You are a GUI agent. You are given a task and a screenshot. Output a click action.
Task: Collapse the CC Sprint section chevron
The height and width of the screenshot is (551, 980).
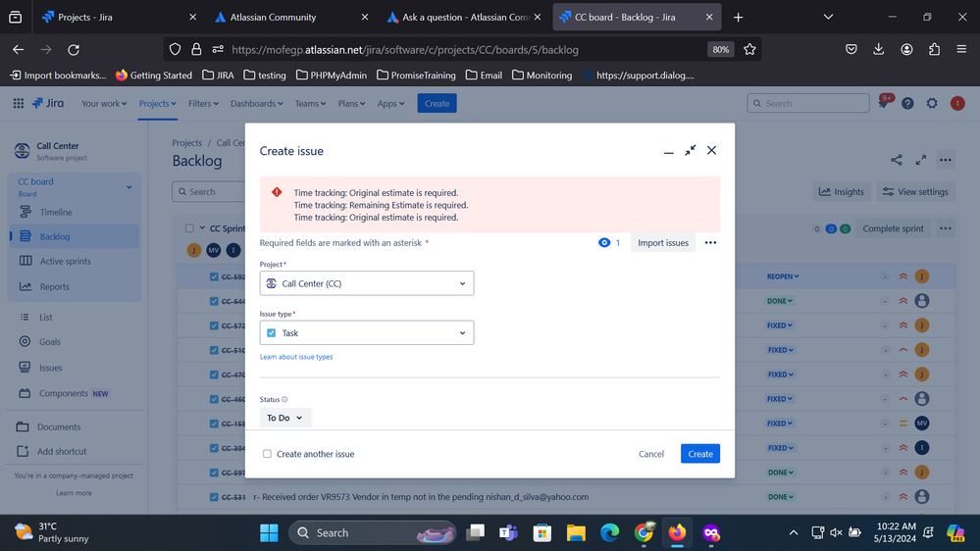(x=202, y=228)
